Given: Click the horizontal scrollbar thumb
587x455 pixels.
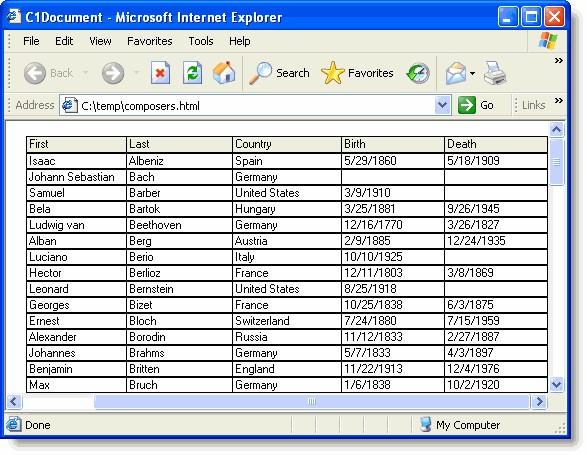Looking at the screenshot, I should (x=312, y=401).
